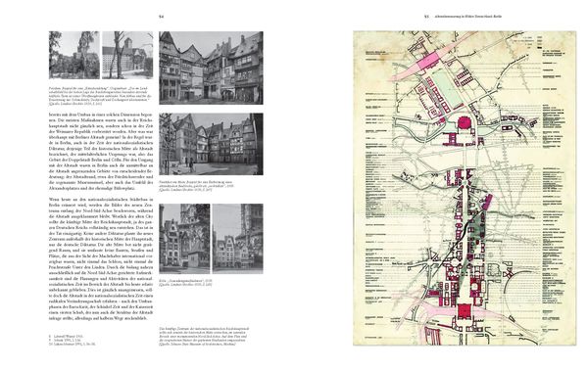Select the top-left photo with trees and tower
Viewport: 588px width, 370px height.
(74, 55)
